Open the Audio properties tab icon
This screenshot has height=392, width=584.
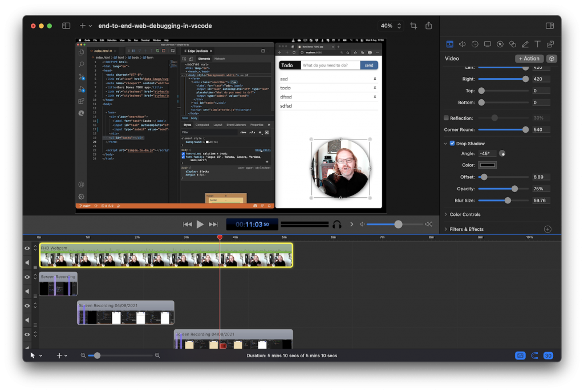click(x=462, y=44)
